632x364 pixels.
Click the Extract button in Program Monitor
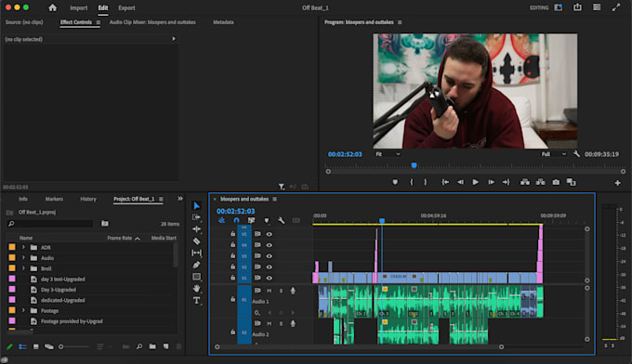coord(541,182)
